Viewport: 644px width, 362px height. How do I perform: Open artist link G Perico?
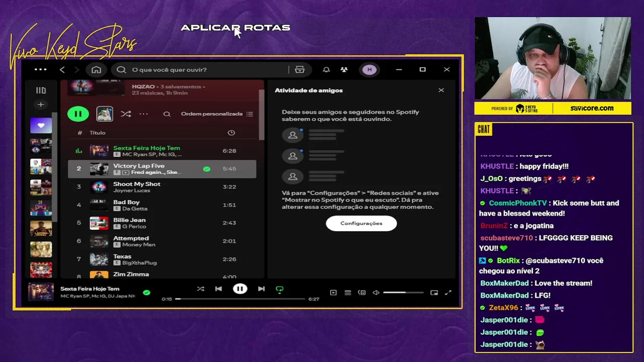click(x=134, y=227)
